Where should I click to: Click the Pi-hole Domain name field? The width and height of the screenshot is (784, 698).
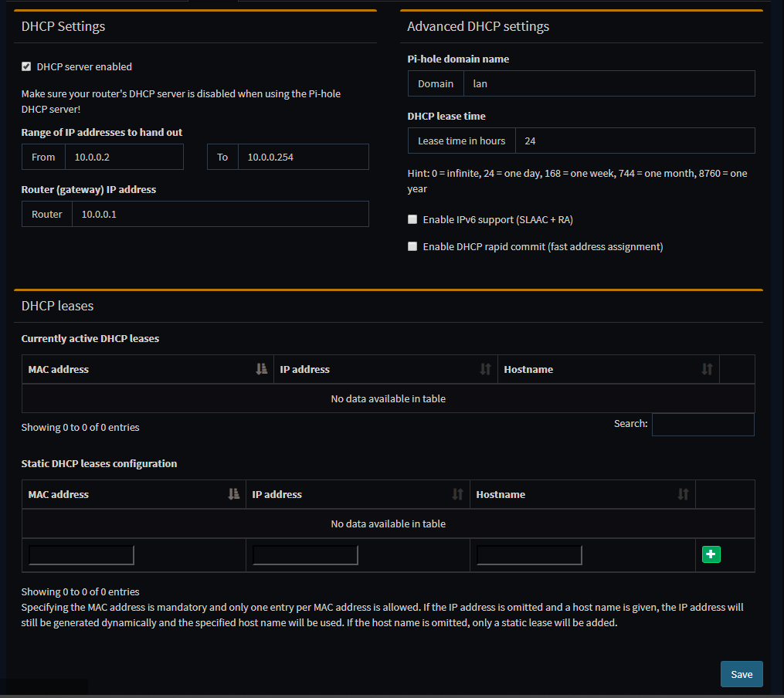point(608,83)
